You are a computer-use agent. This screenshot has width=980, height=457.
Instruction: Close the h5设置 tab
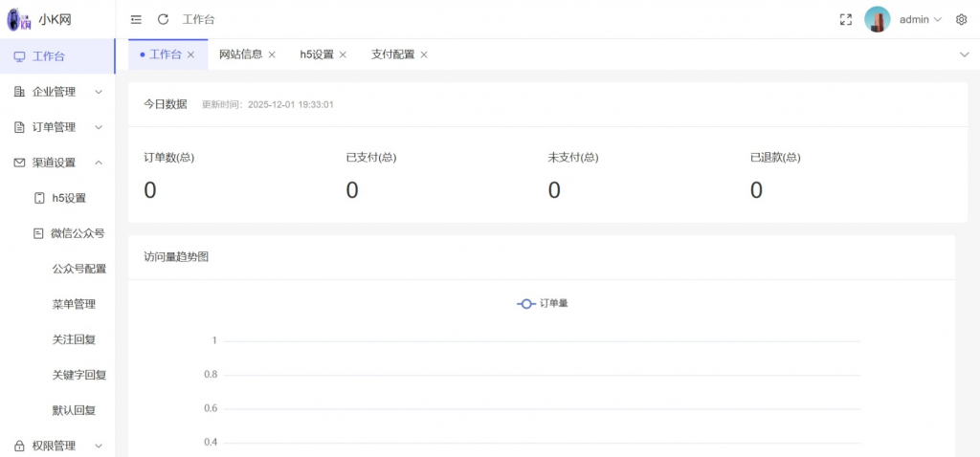coord(343,54)
